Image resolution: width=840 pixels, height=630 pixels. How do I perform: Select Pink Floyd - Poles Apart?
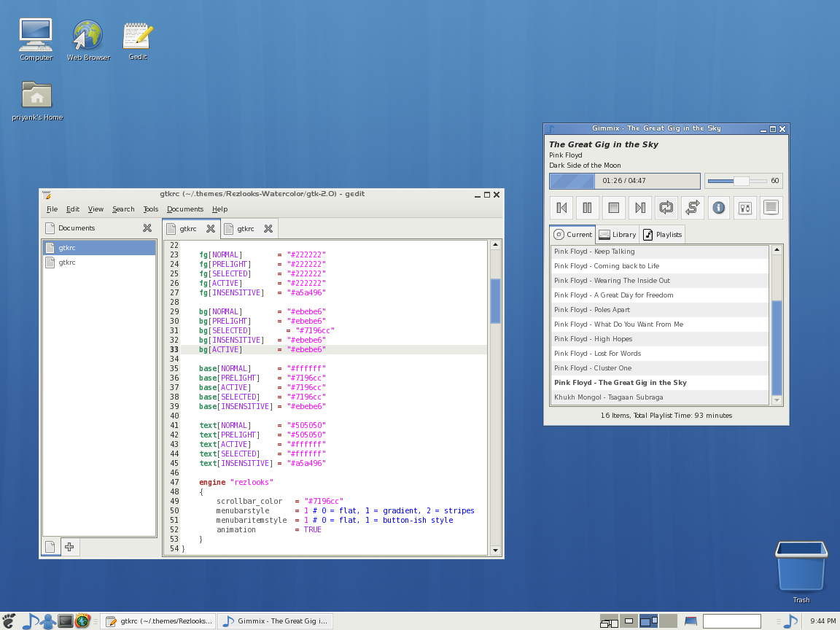[x=659, y=310]
